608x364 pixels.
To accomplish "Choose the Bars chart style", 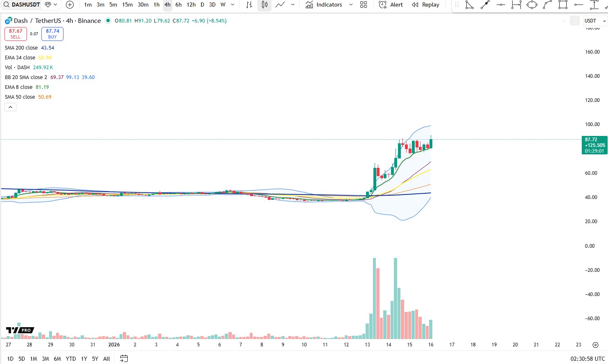I will pos(249,5).
